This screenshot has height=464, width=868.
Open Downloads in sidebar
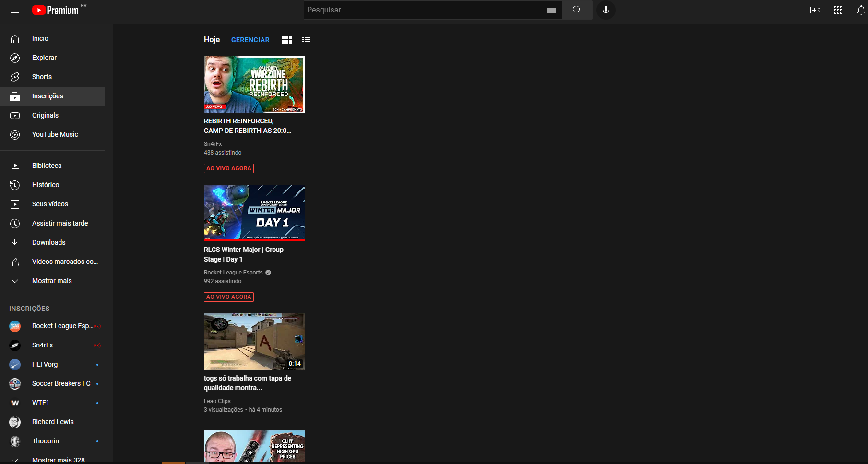coord(53,242)
